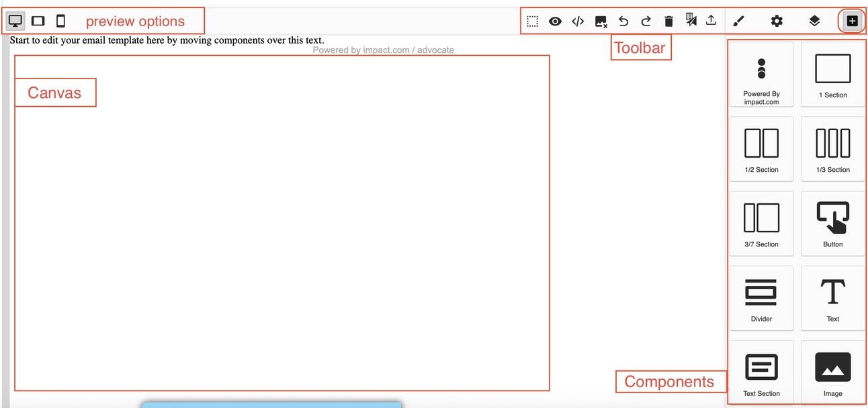This screenshot has height=408, width=868.
Task: Toggle component outlines with dashed square icon
Action: tap(532, 21)
